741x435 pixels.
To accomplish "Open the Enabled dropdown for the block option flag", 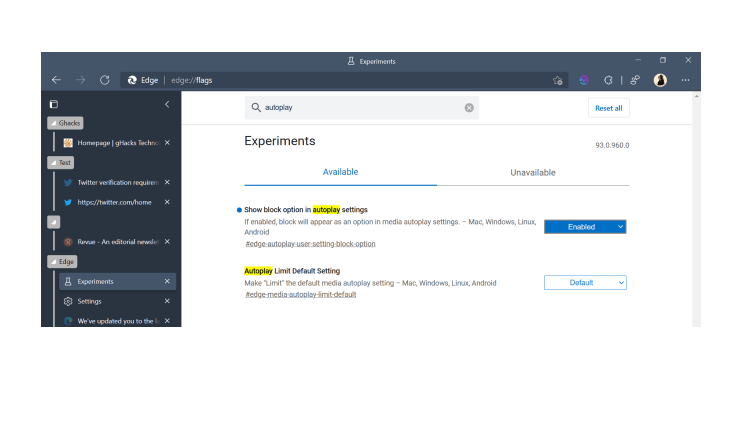I will coord(585,227).
